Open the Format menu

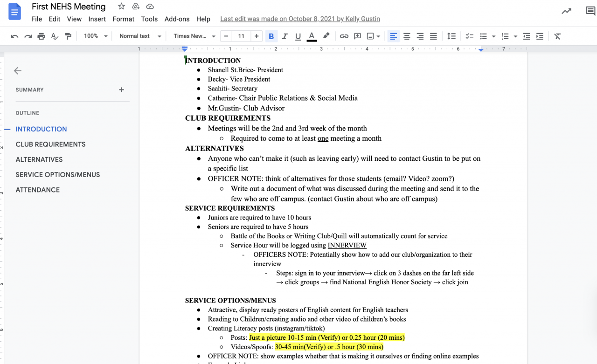[123, 19]
